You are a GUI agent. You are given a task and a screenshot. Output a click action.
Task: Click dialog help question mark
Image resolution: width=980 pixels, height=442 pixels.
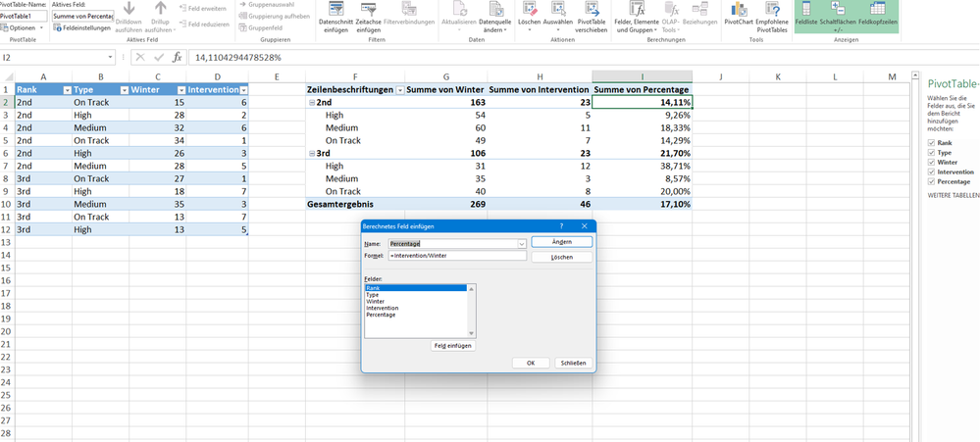561,226
